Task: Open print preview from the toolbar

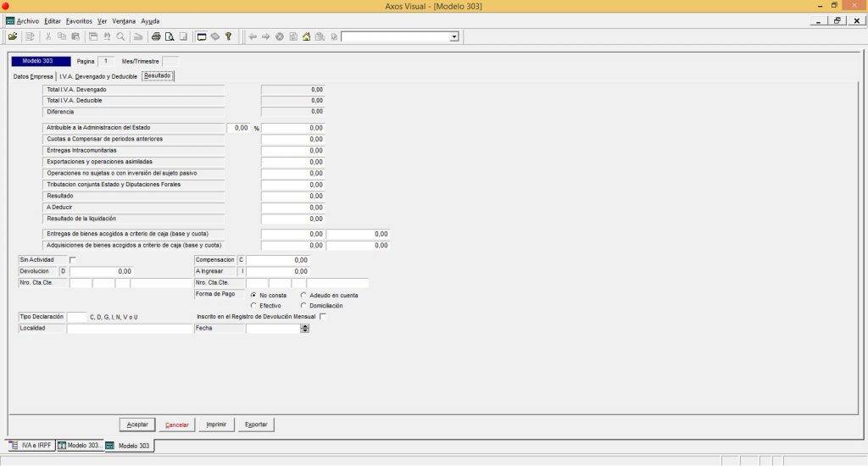Action: [x=170, y=36]
